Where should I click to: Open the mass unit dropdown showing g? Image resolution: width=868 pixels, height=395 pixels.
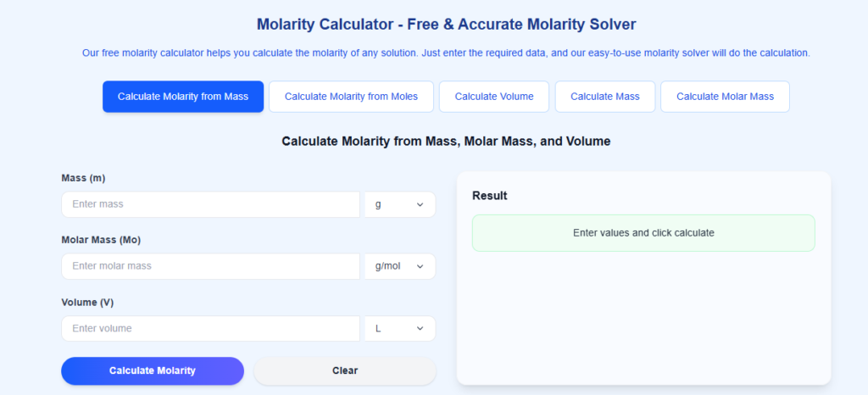coord(400,204)
